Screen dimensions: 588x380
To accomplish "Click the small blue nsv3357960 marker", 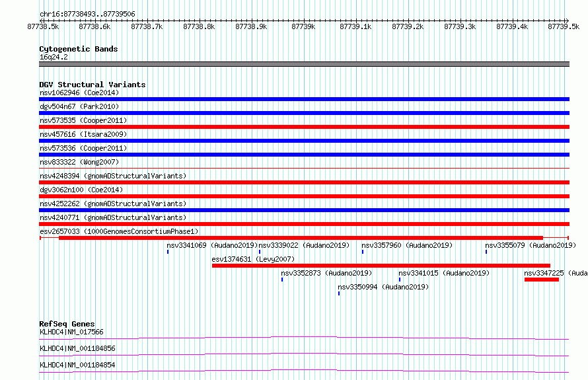I will [363, 252].
